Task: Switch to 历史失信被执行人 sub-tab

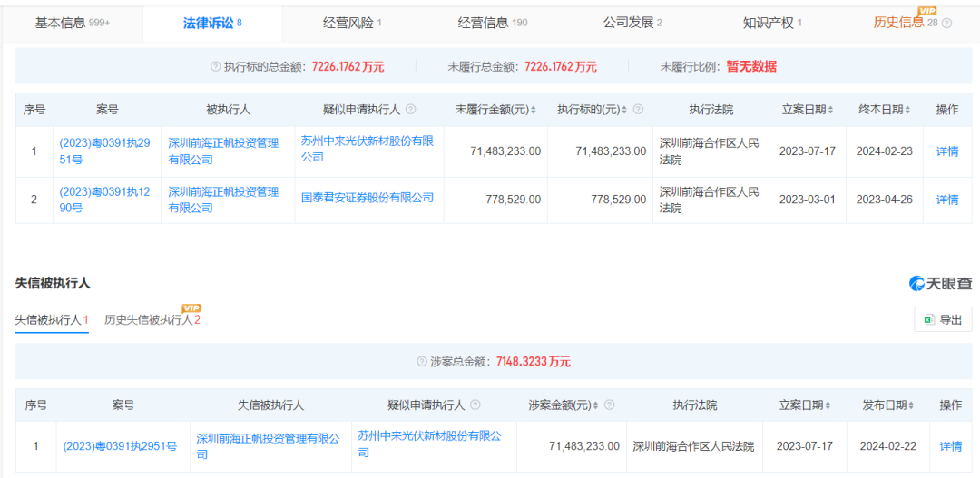Action: click(x=152, y=320)
